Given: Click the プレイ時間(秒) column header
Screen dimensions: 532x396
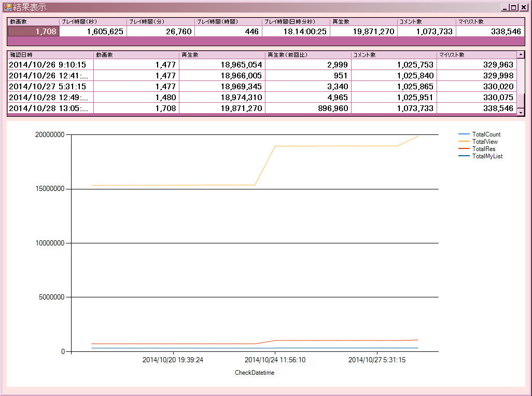Looking at the screenshot, I should coord(93,22).
